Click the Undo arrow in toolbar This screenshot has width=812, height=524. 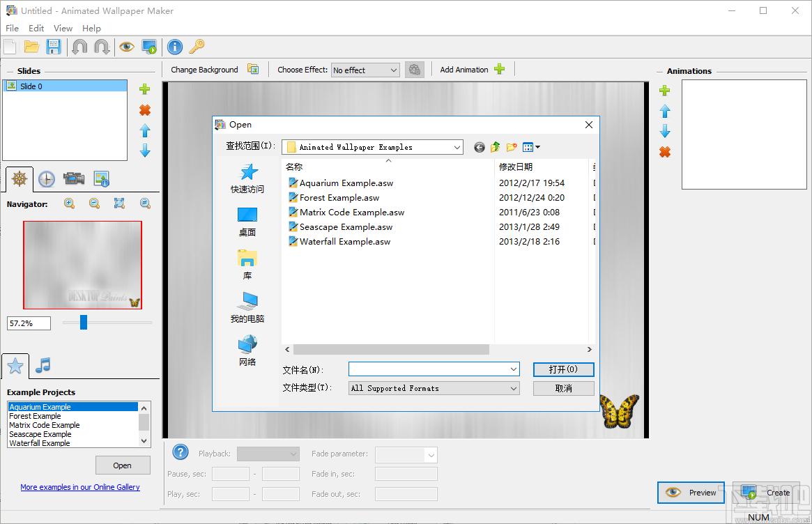coord(79,47)
